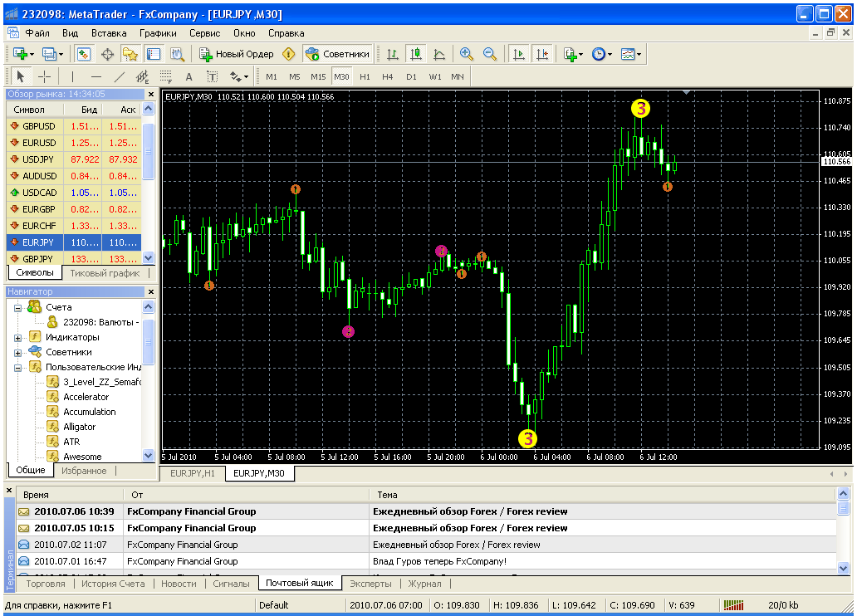Zoom out the chart with minus magnifier
The height and width of the screenshot is (616, 857).
[x=490, y=54]
